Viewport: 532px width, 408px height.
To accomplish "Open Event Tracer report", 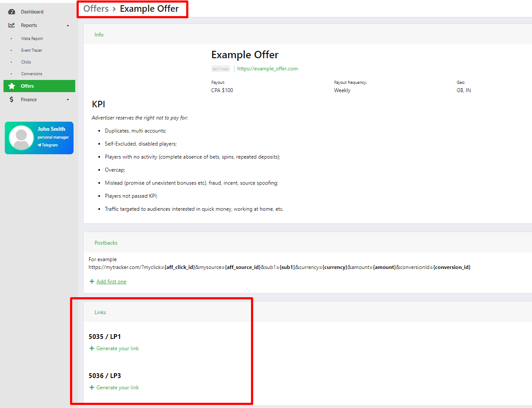I will (x=32, y=50).
